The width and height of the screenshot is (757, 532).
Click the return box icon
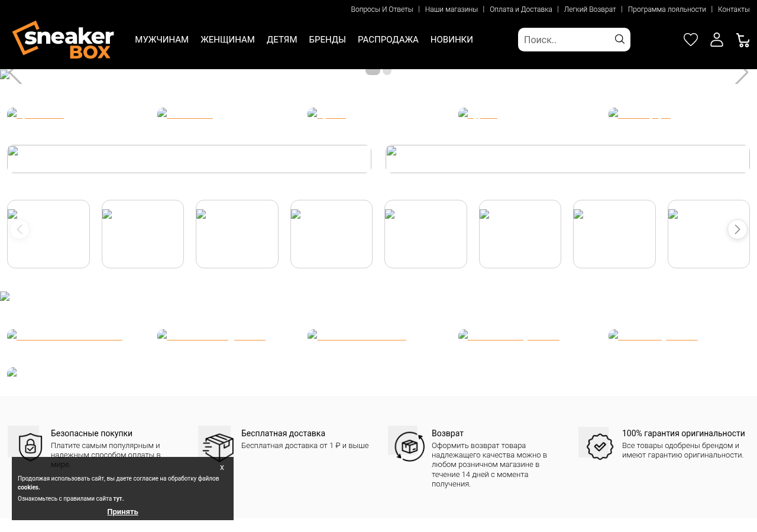409,446
